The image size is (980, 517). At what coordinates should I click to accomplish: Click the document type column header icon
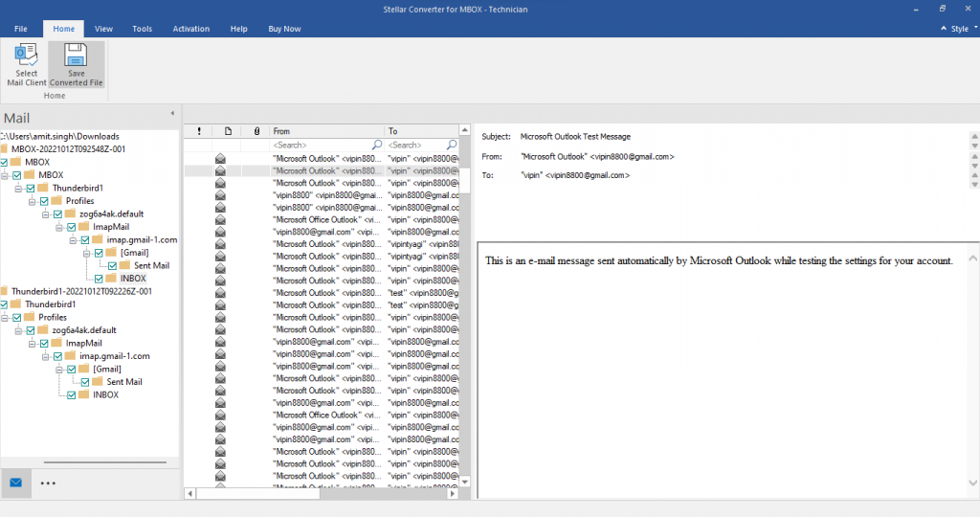click(x=228, y=131)
